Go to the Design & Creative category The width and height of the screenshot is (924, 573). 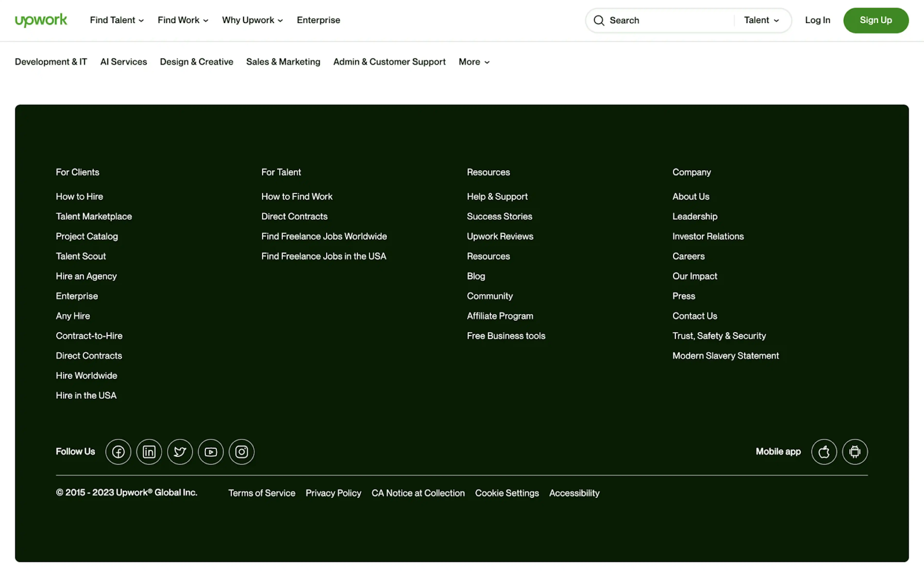(x=196, y=62)
